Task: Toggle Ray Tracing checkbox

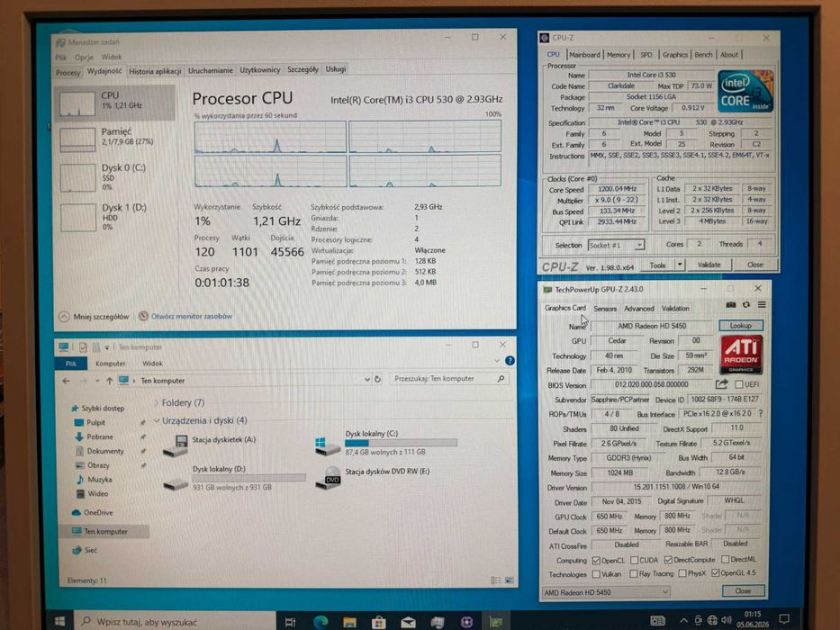Action: 634,574
